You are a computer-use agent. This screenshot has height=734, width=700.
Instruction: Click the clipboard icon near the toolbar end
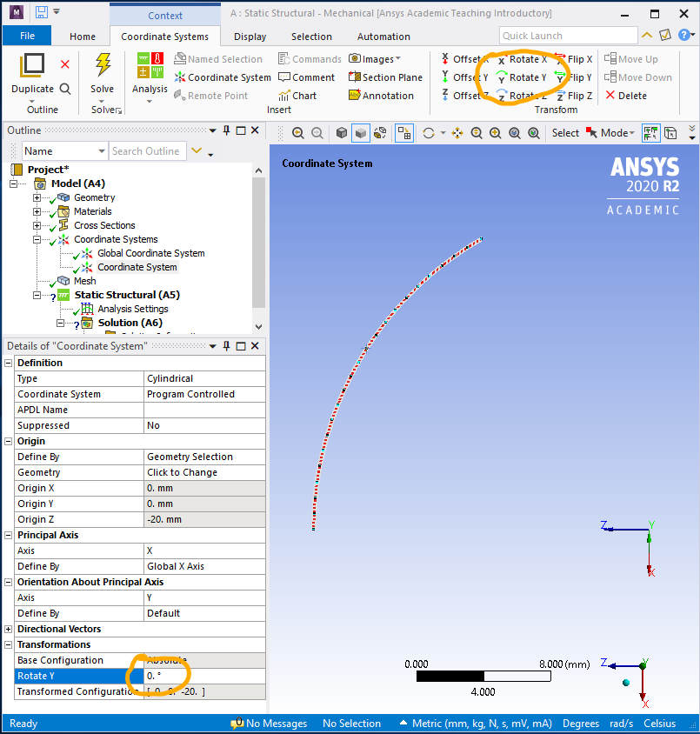click(x=670, y=133)
